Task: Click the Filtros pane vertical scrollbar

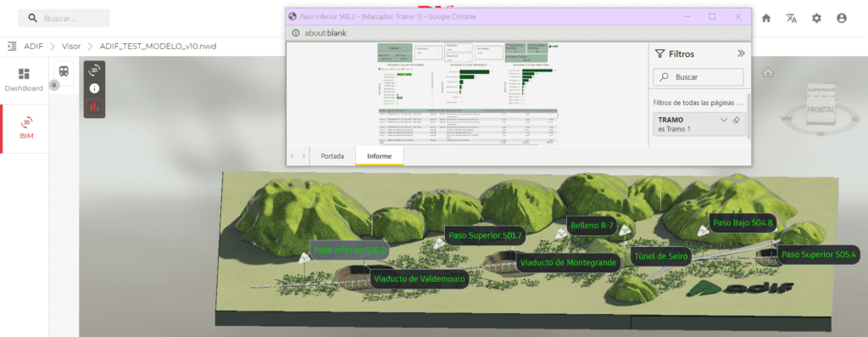Action: 748,115
